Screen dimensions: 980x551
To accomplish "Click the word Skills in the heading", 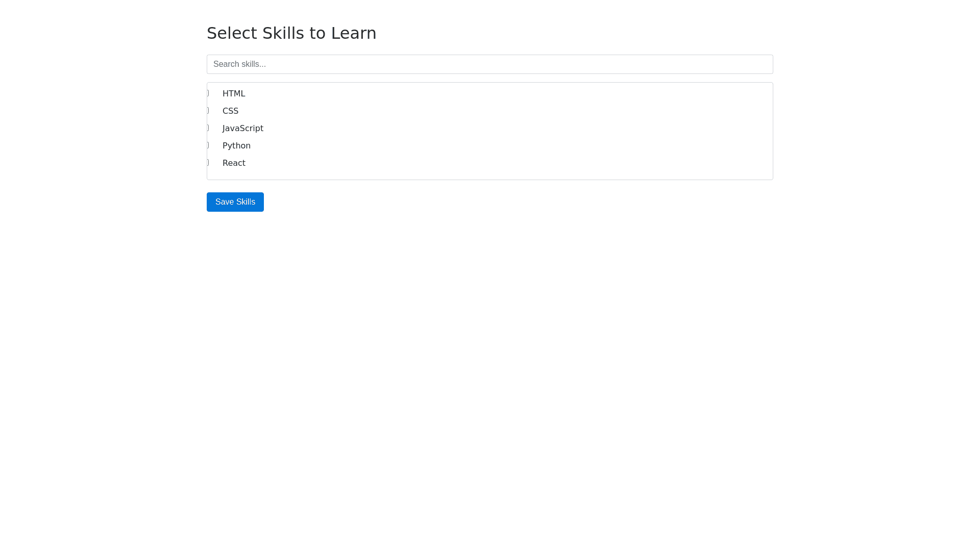I will click(x=285, y=33).
